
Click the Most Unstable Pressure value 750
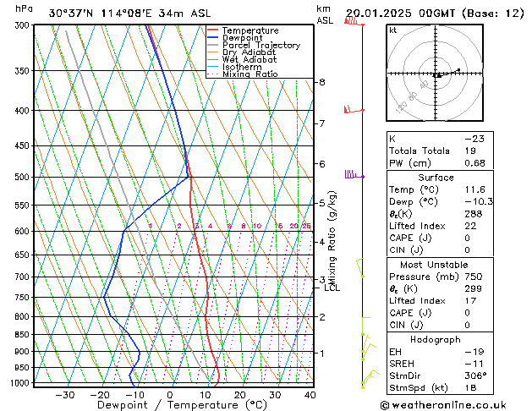coord(474,277)
